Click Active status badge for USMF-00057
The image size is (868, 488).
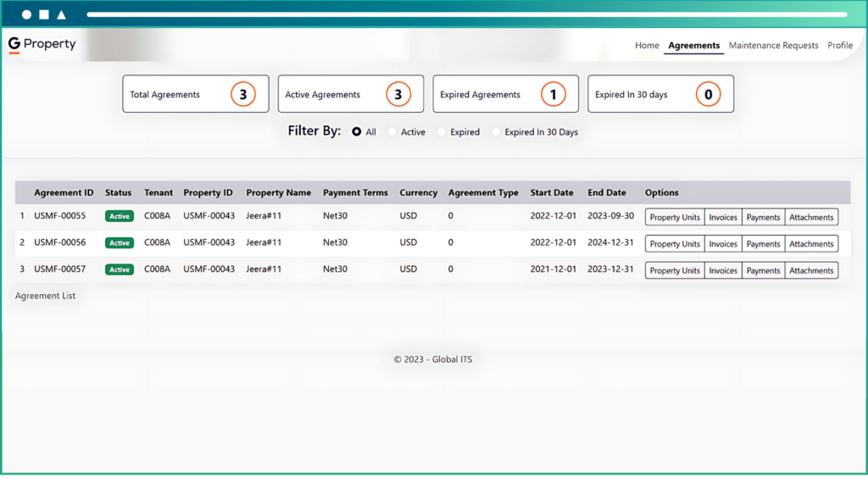click(120, 269)
